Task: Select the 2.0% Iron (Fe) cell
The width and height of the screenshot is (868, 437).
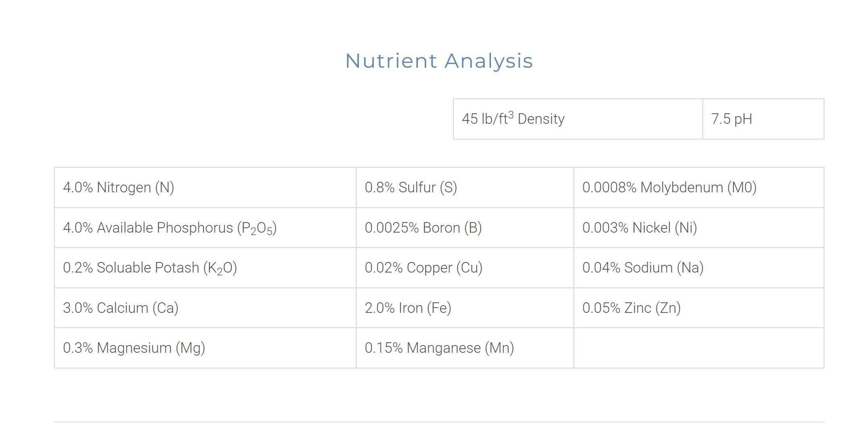Action: click(408, 308)
